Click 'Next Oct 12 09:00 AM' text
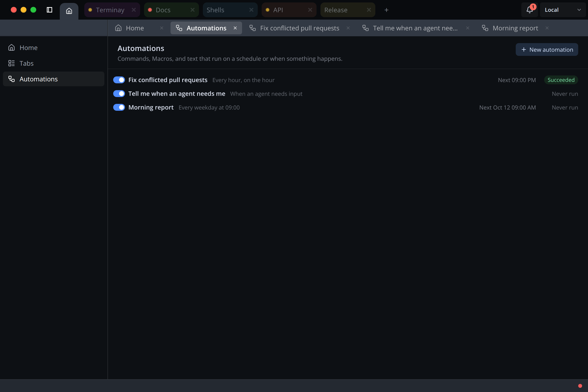Viewport: 588px width, 392px height. coord(507,108)
